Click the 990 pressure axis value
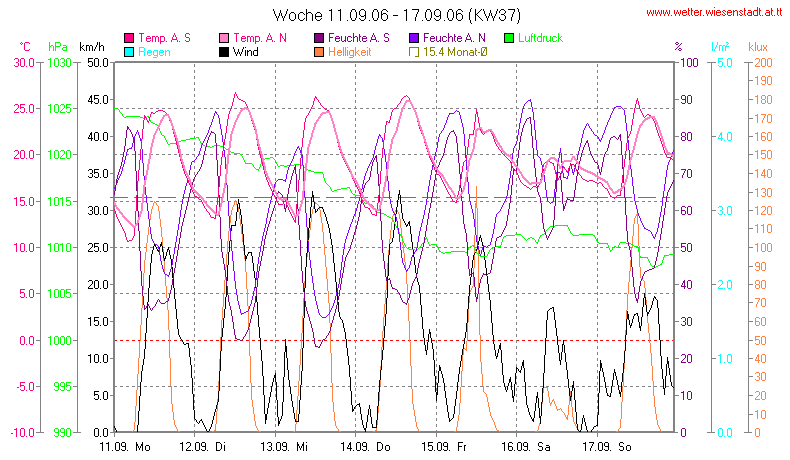Image resolution: width=790 pixels, height=460 pixels. [62, 432]
